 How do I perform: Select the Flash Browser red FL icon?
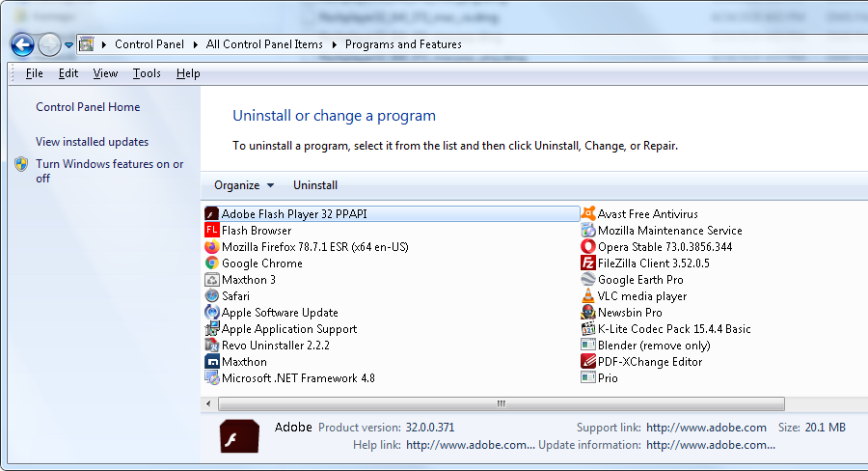tap(211, 230)
